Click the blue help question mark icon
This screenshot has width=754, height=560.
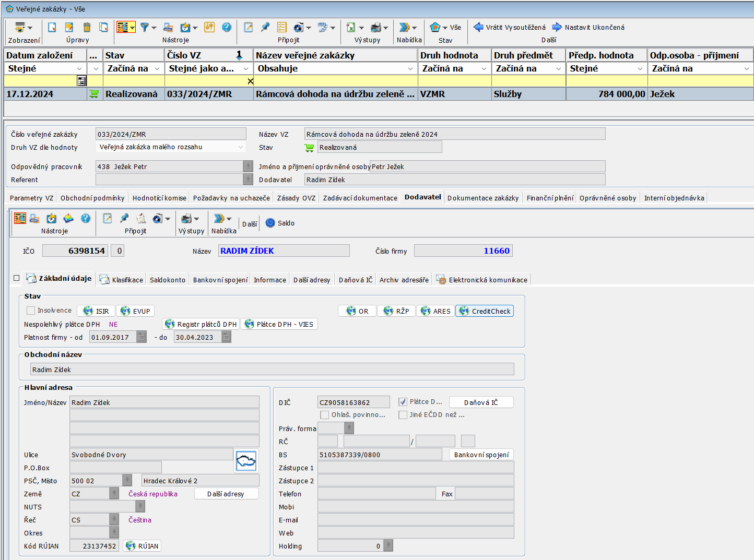click(227, 27)
